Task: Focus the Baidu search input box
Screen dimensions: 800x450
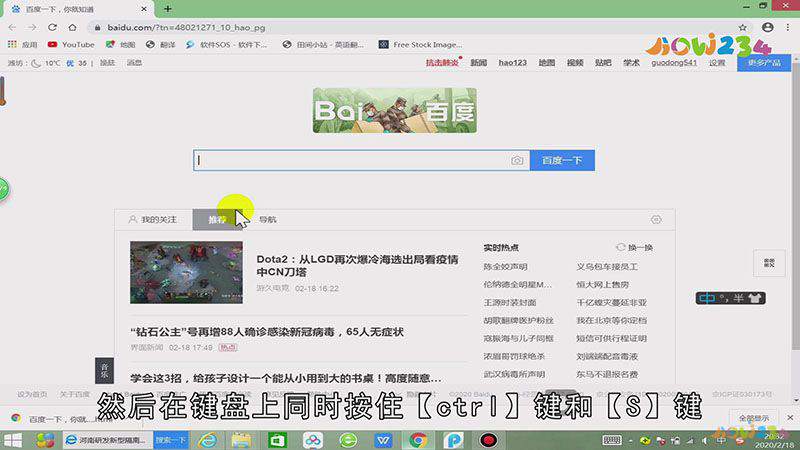Action: [351, 160]
